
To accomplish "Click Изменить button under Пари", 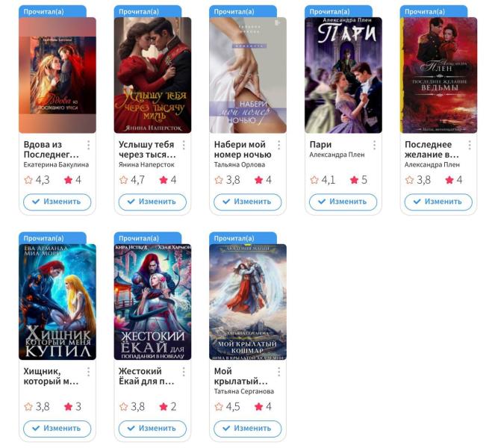I will pyautogui.click(x=343, y=202).
